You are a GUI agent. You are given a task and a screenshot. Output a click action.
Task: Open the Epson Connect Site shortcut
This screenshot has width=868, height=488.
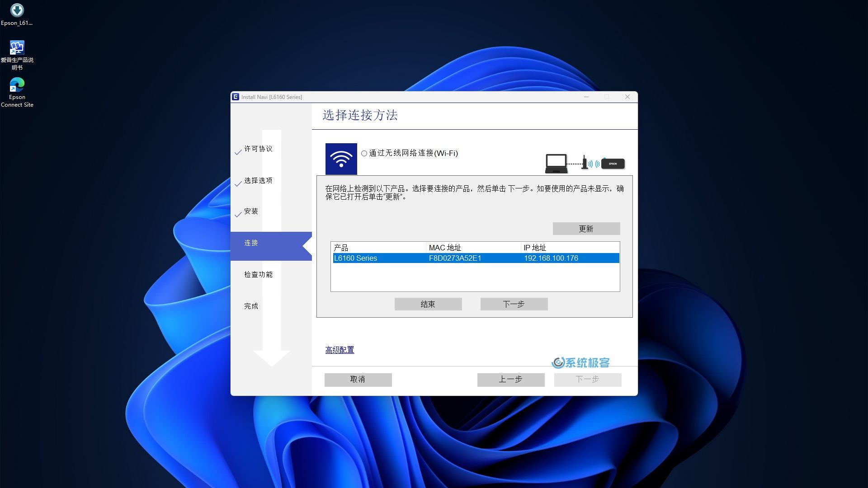click(x=17, y=92)
